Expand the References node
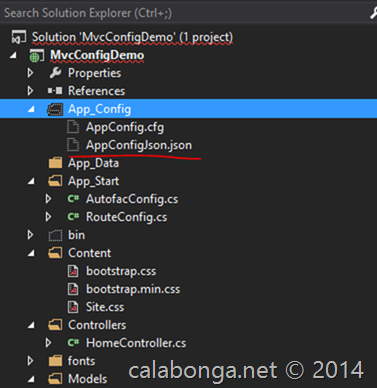This screenshot has height=388, width=377. 31,91
